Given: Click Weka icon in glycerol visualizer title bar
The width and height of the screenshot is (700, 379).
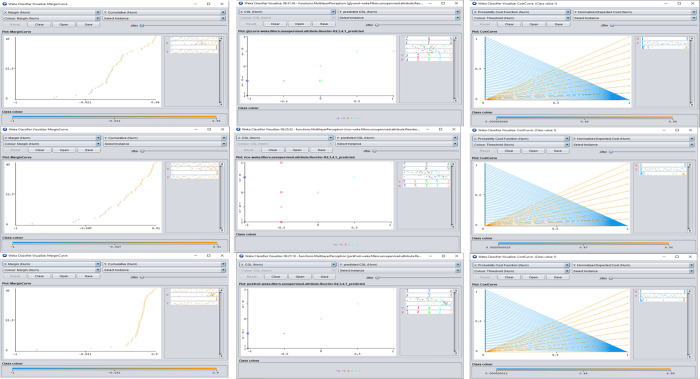Looking at the screenshot, I should tap(242, 3).
